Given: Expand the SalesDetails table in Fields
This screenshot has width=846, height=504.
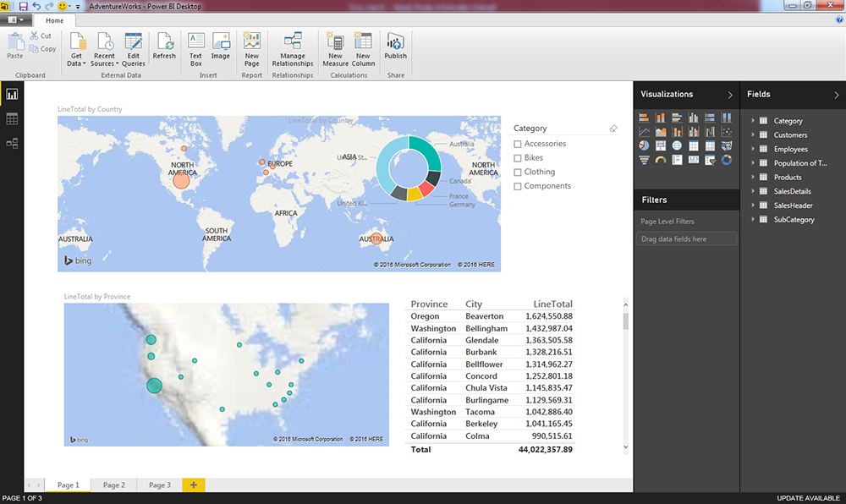Looking at the screenshot, I should (x=753, y=191).
